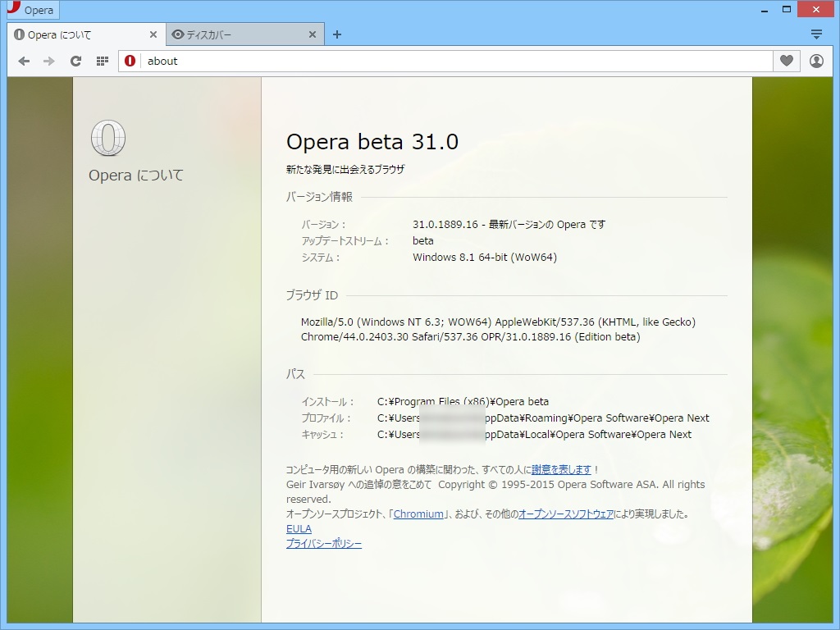Image resolution: width=840 pixels, height=630 pixels.
Task: Click the Opera logo in the sidebar
Action: (107, 139)
